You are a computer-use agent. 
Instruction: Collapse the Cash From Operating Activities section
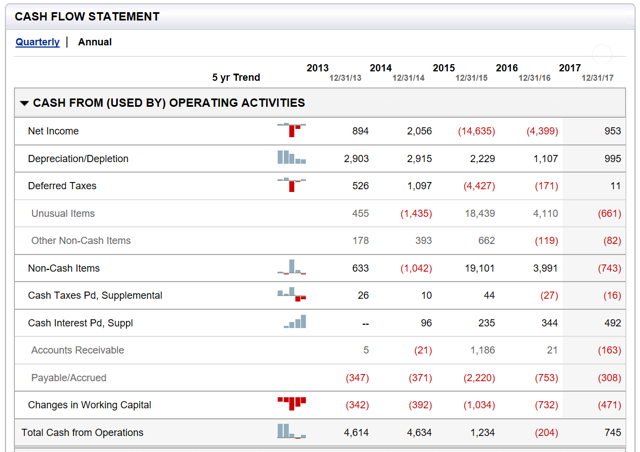point(24,103)
